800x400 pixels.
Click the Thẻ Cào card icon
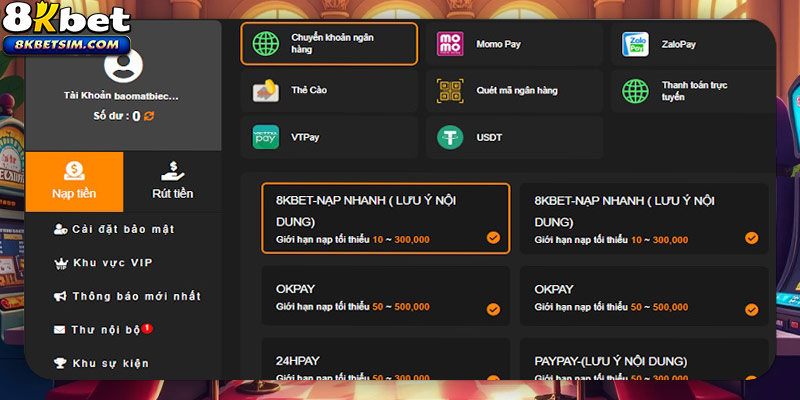coord(266,90)
